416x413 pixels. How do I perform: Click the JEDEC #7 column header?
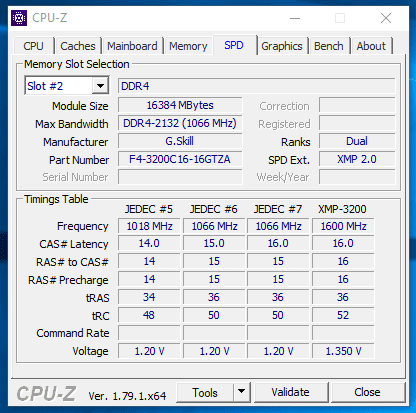tap(278, 209)
